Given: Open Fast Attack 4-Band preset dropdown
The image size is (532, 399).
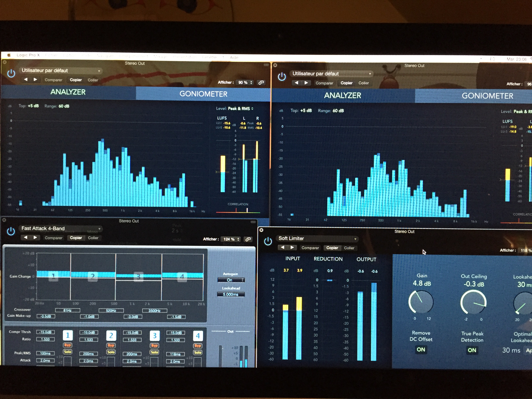Looking at the screenshot, I should [61, 229].
